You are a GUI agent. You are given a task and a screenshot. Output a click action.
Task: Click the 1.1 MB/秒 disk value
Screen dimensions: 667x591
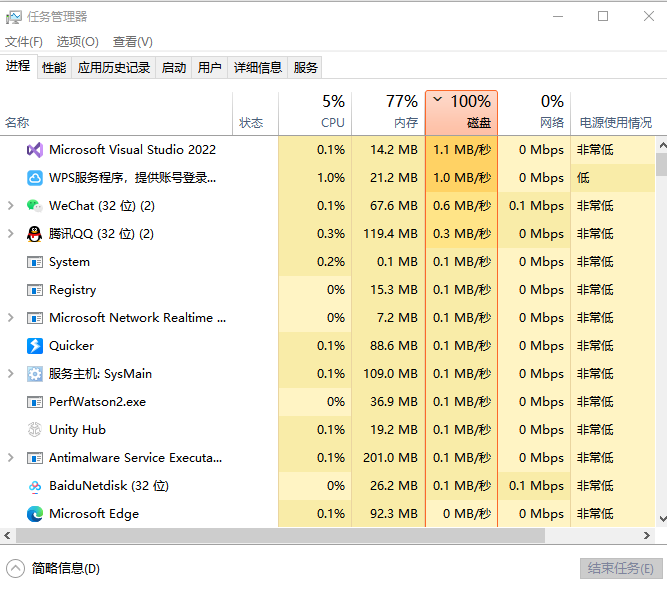click(462, 150)
